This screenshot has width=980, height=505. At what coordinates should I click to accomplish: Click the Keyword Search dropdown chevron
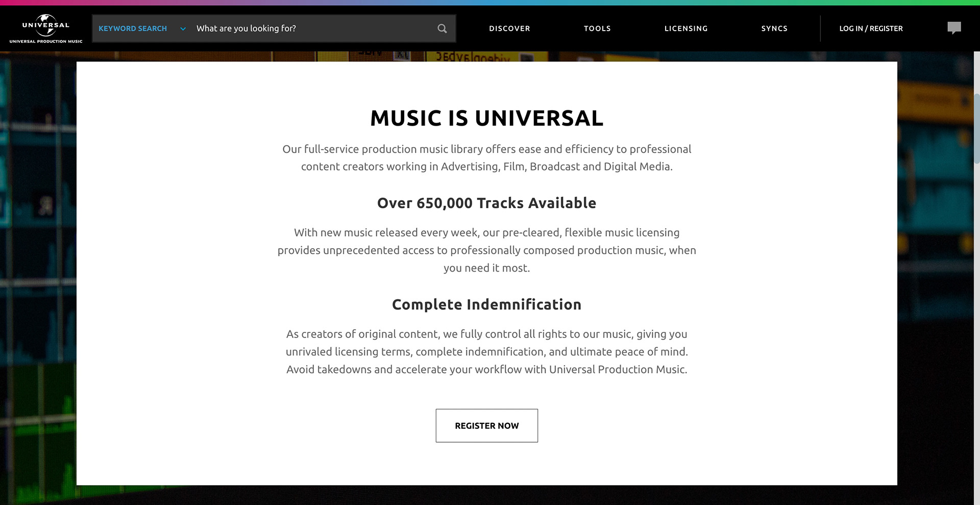(183, 29)
